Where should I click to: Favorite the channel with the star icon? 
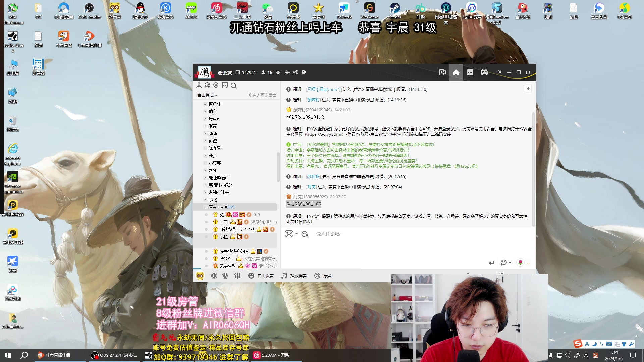(278, 72)
